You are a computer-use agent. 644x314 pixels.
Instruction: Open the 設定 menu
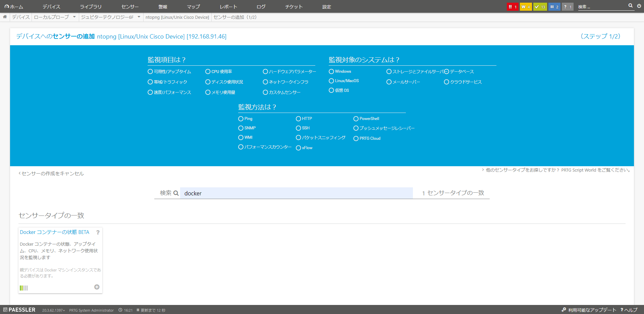[327, 7]
